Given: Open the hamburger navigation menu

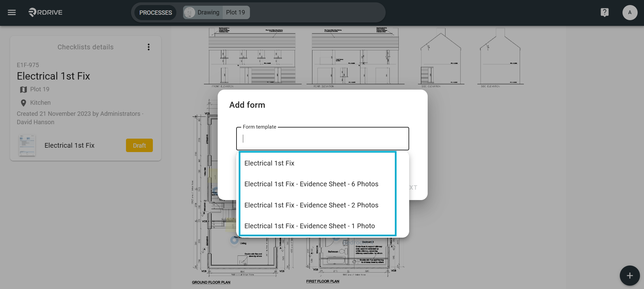Looking at the screenshot, I should (x=12, y=12).
